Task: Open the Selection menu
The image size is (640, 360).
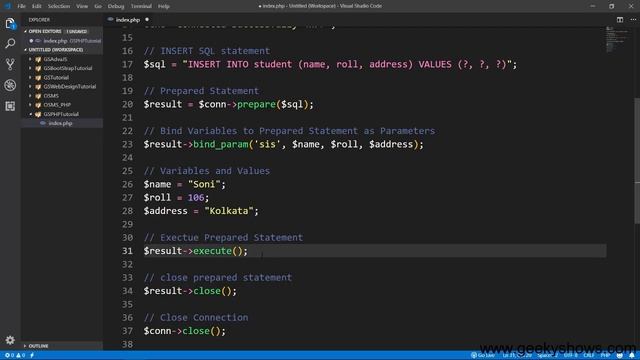Action: pyautogui.click(x=59, y=6)
